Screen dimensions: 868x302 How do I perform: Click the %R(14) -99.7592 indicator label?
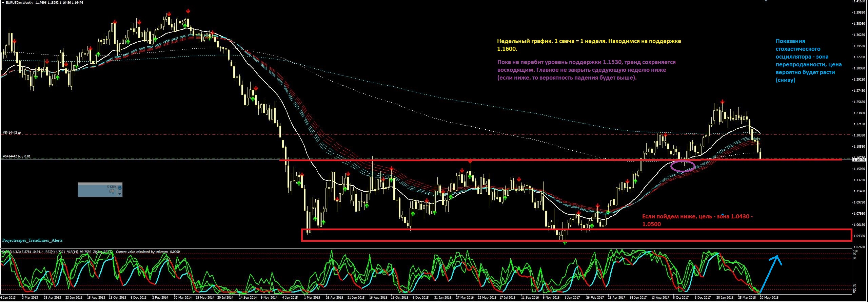pos(80,252)
